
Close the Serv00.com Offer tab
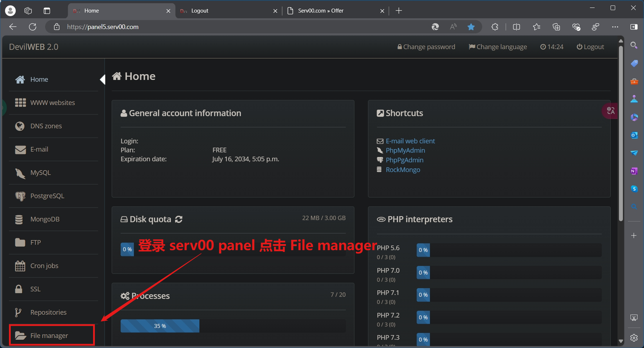tap(382, 11)
